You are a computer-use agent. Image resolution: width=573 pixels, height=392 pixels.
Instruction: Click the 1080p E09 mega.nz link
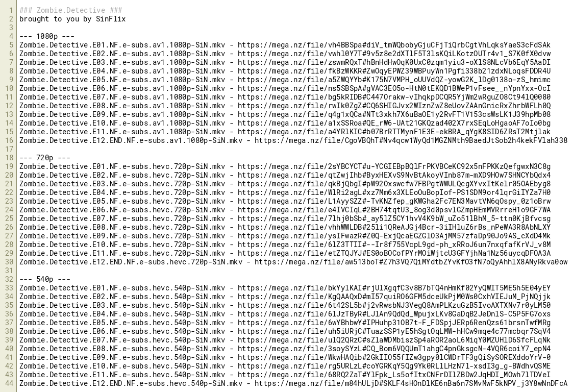coord(394,114)
